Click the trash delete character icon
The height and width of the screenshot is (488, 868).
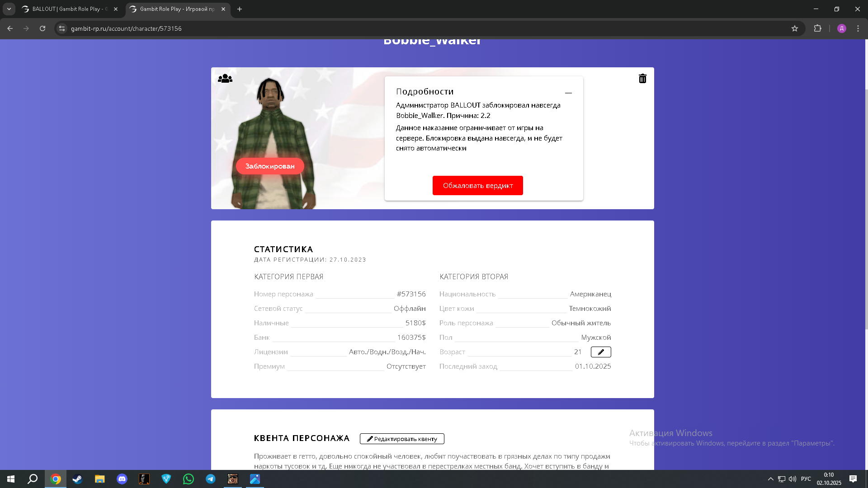coord(642,79)
